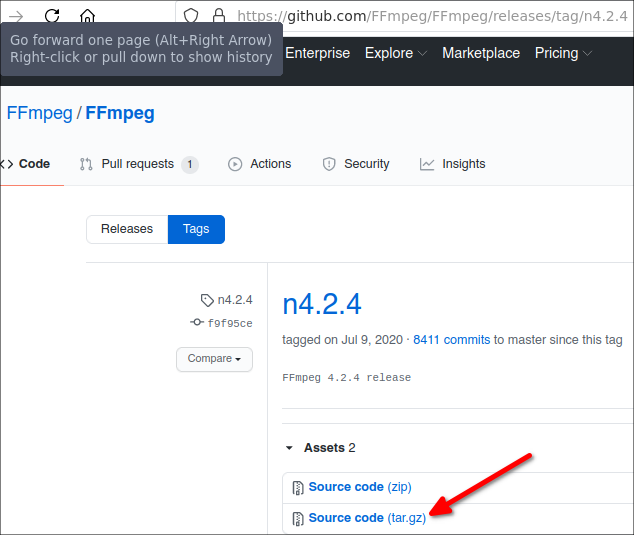The height and width of the screenshot is (535, 634).
Task: Switch to the Code tab
Action: pos(27,164)
